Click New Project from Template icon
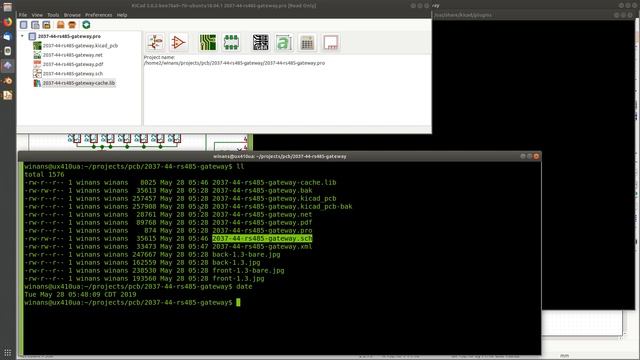Image resolution: width=640 pixels, height=360 pixels. click(x=35, y=25)
